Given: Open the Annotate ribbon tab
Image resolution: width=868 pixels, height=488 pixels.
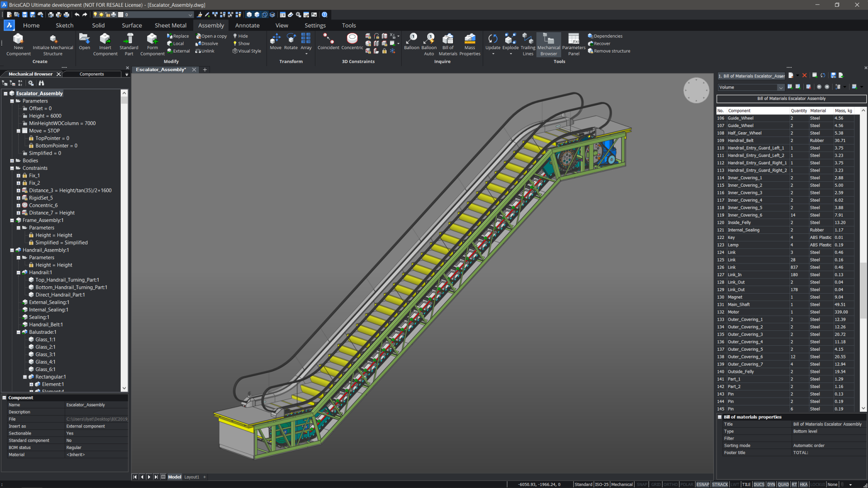Looking at the screenshot, I should click(248, 25).
